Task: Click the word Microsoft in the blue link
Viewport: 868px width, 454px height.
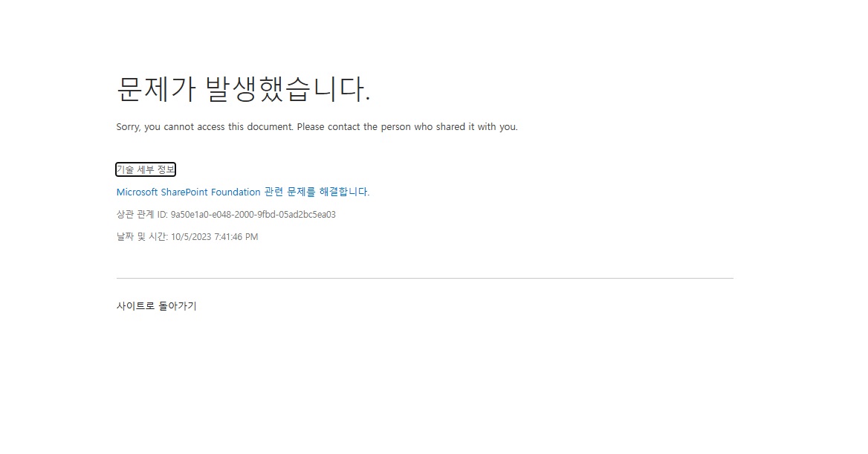Action: click(137, 192)
